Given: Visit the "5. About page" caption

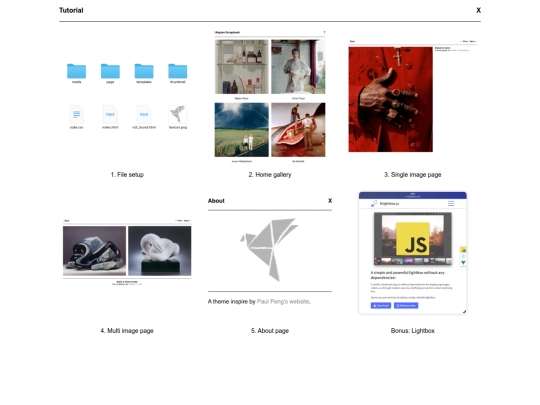Looking at the screenshot, I should [270, 331].
